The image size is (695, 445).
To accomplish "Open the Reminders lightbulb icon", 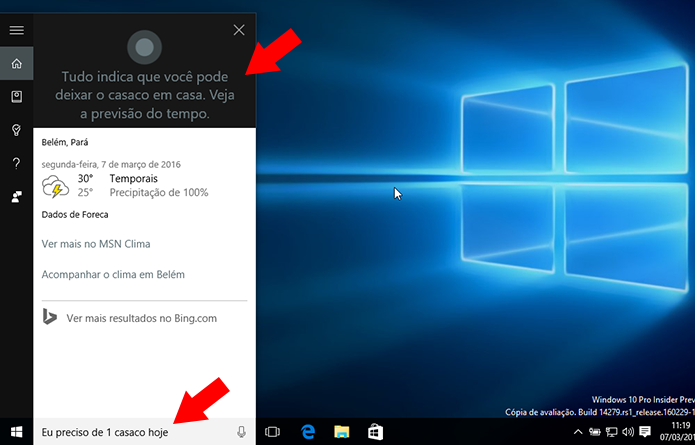I will [x=16, y=130].
